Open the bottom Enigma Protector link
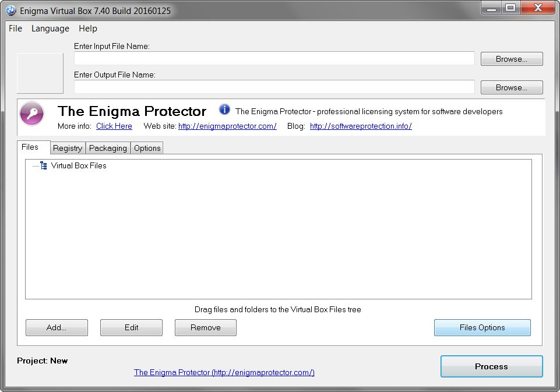The width and height of the screenshot is (560, 392). point(224,372)
